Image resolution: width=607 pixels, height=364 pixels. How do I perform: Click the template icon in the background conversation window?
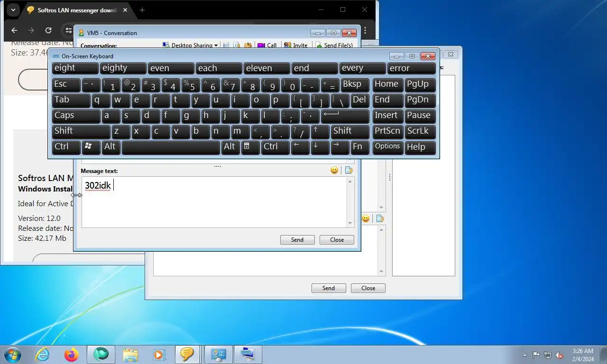pos(379,218)
